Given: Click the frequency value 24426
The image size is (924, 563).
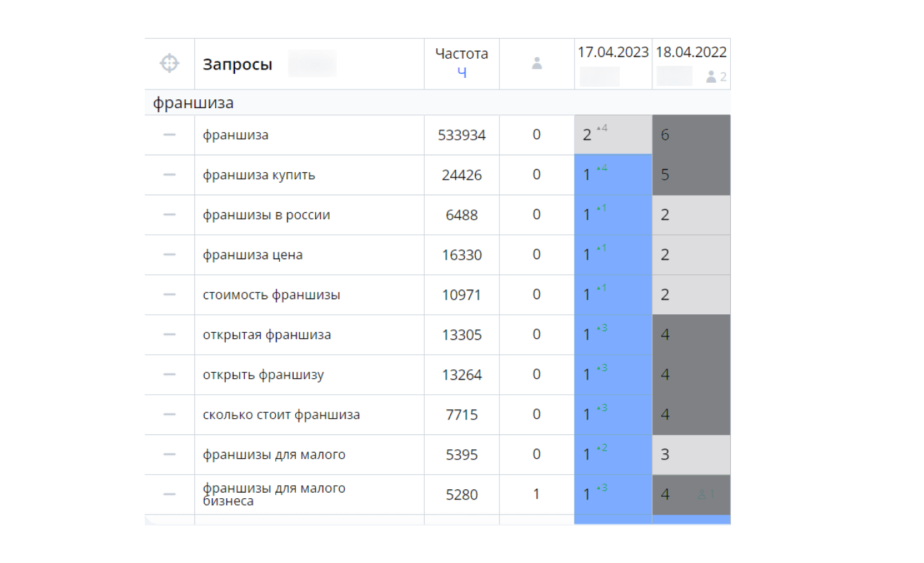Looking at the screenshot, I should click(462, 175).
